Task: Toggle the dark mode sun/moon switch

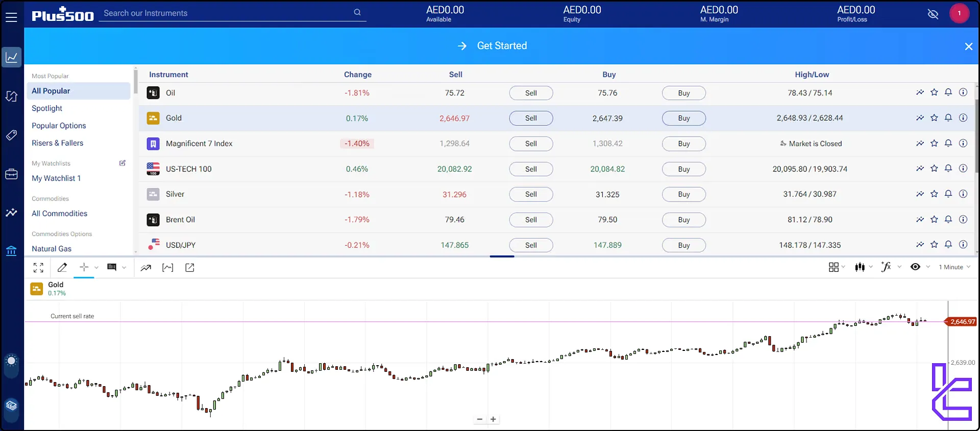Action: pos(11,366)
